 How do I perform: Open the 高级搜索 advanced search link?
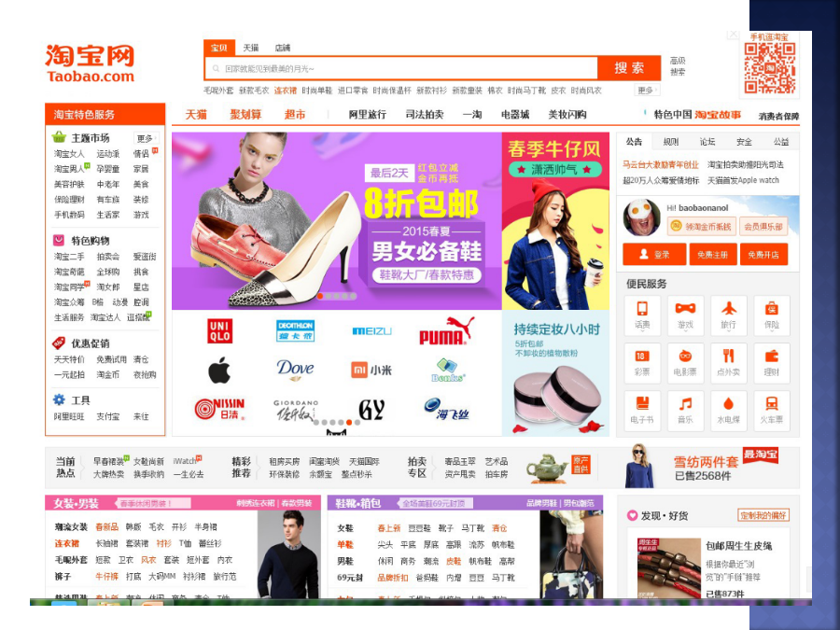click(x=678, y=66)
